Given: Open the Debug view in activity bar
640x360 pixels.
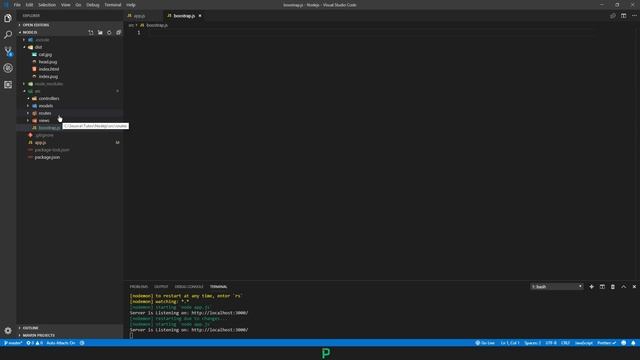Looking at the screenshot, I should (8, 68).
